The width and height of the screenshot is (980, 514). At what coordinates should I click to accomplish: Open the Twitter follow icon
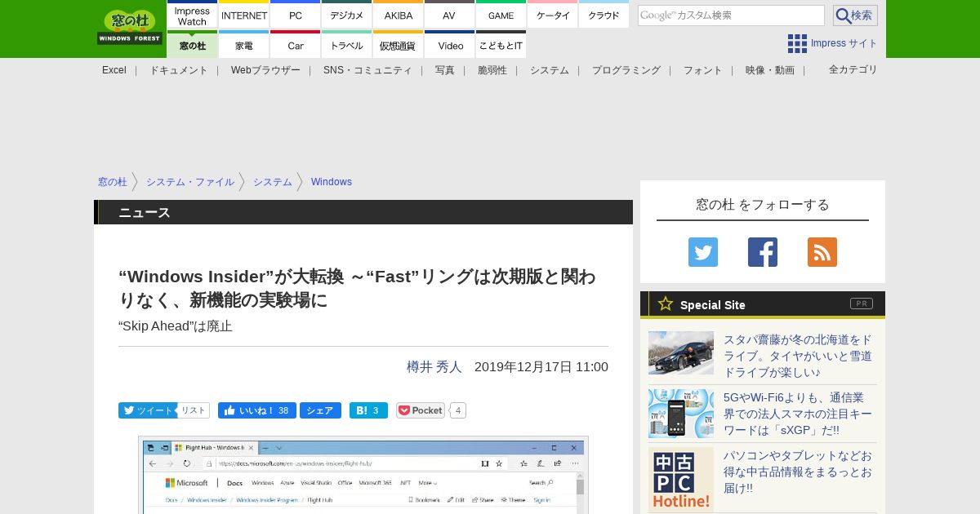click(703, 252)
